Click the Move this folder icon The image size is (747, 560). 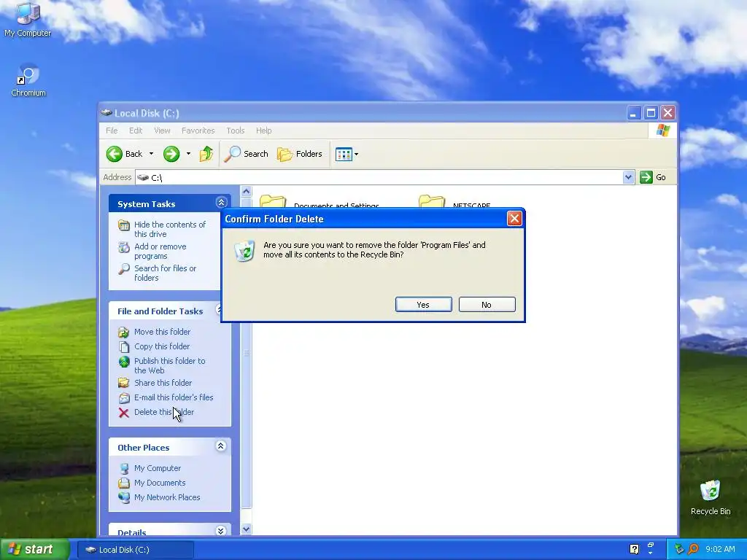(x=124, y=332)
